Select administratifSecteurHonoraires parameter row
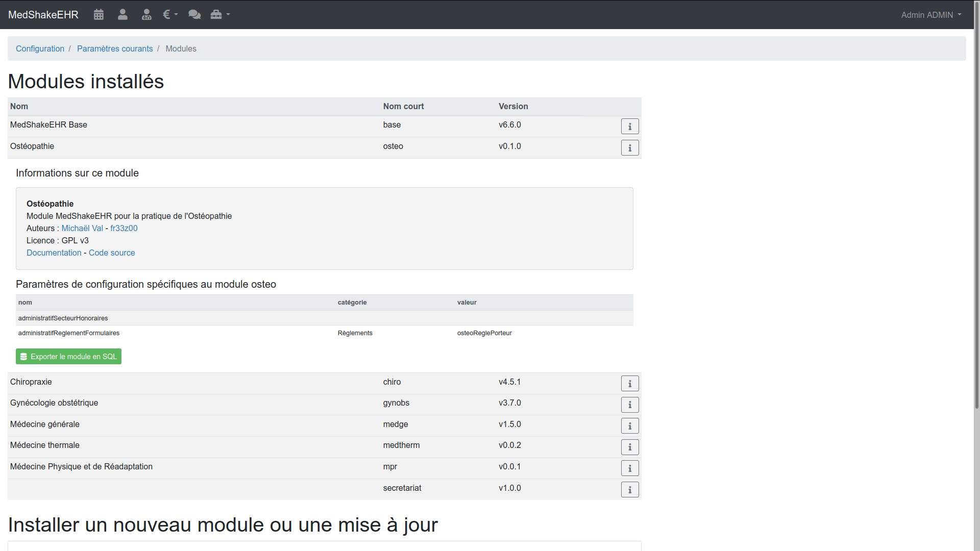Image resolution: width=980 pixels, height=551 pixels. click(x=325, y=318)
